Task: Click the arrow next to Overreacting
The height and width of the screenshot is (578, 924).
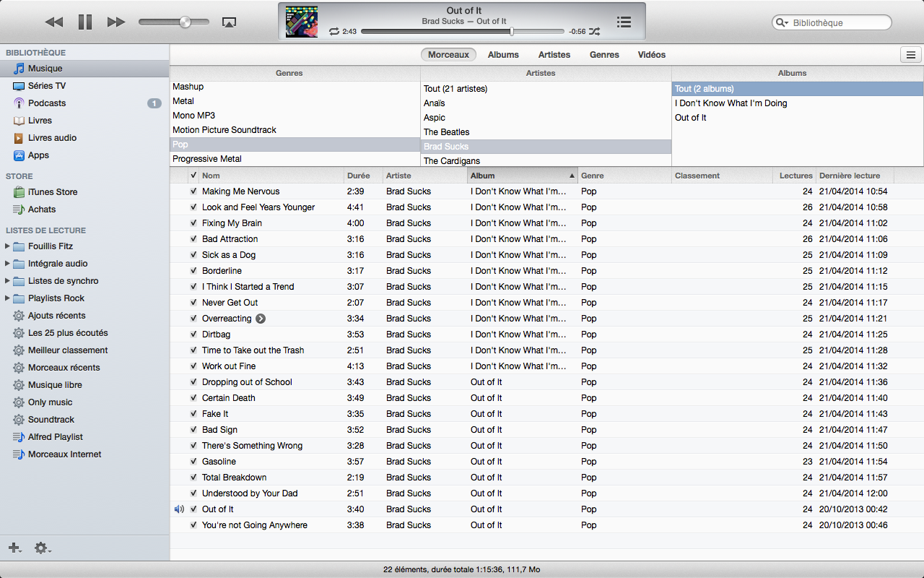Action: pyautogui.click(x=261, y=319)
